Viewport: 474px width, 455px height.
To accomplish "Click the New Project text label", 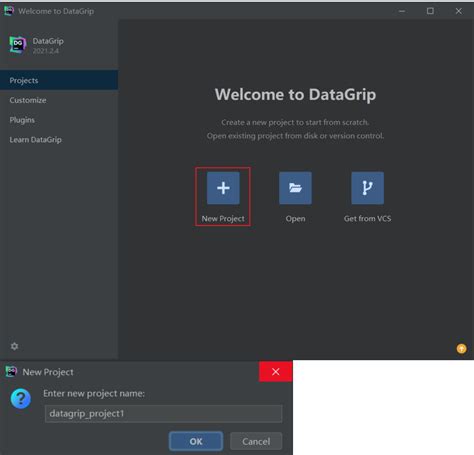I will click(223, 219).
